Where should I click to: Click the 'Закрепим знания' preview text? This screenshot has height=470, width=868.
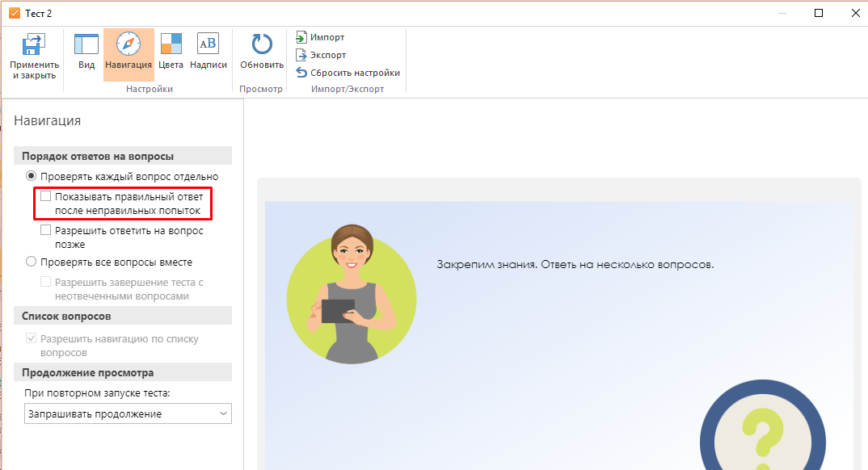(575, 264)
